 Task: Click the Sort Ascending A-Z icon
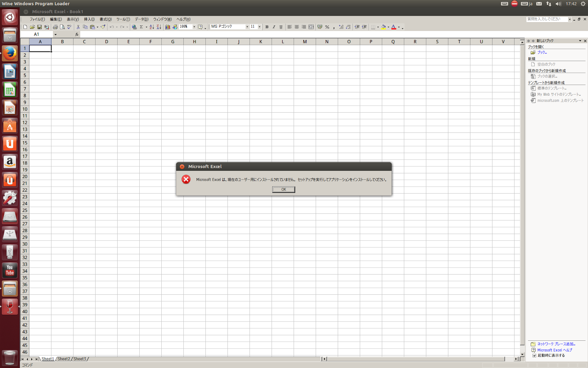(152, 27)
